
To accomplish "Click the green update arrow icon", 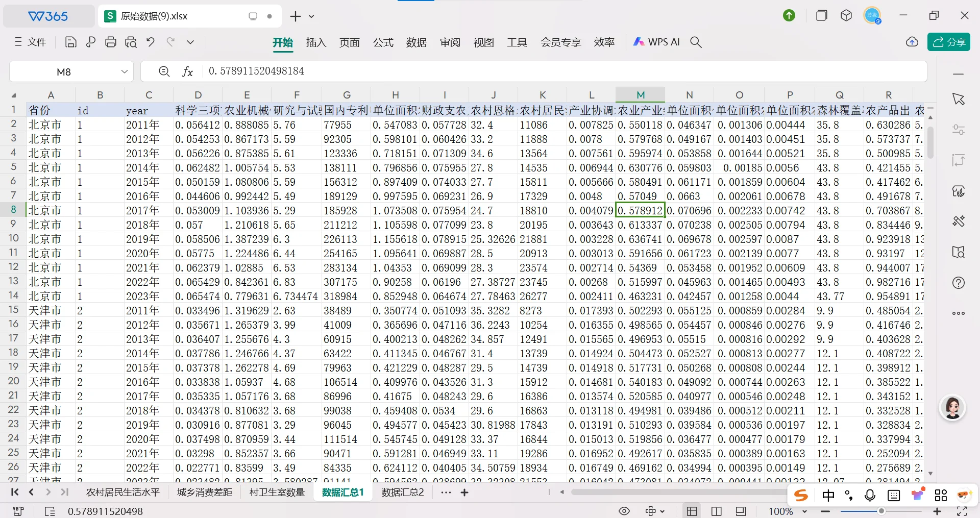I will [789, 16].
